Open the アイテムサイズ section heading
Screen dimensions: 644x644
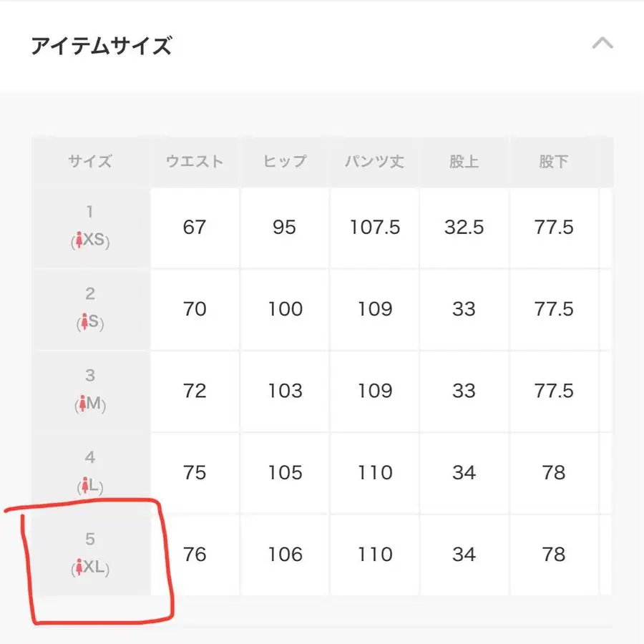point(100,46)
